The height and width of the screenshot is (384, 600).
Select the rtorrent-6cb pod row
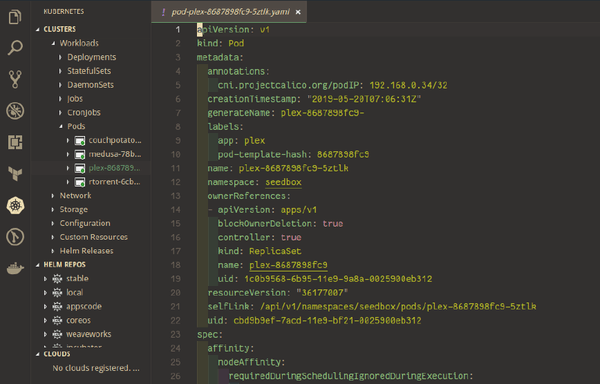pos(91,182)
